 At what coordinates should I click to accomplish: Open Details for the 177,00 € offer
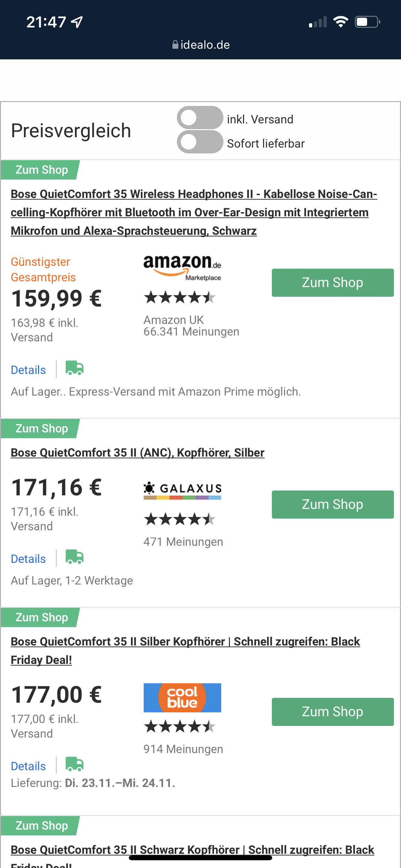click(28, 766)
